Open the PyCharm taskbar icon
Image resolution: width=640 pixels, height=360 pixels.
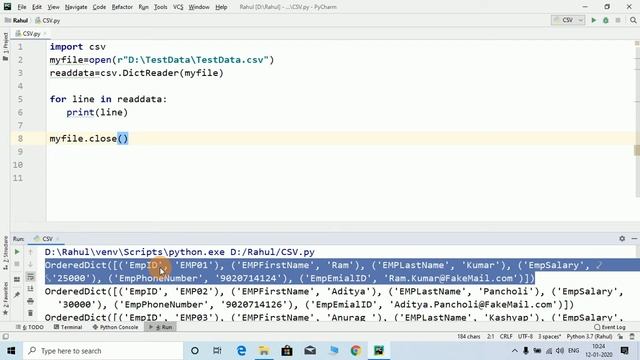[x=379, y=351]
